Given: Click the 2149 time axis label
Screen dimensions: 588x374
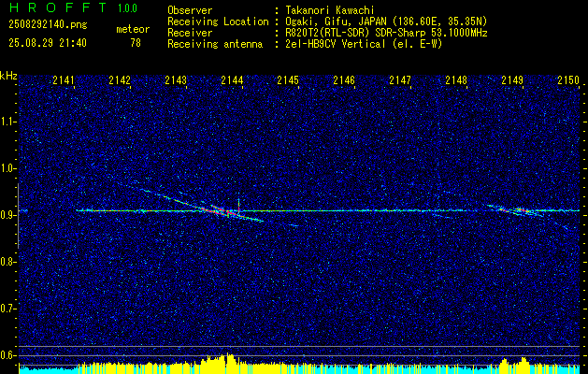Looking at the screenshot, I should pos(512,79).
